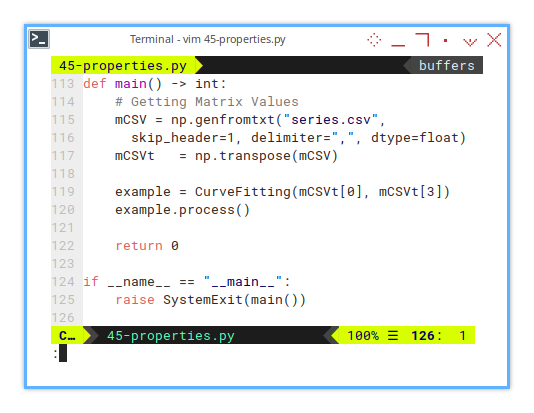The image size is (534, 413).
Task: Click the terminal prompt icon in title bar
Action: pyautogui.click(x=39, y=39)
